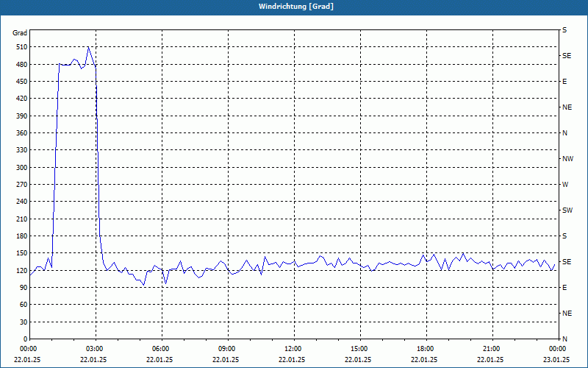Click the 21:00 time axis label
588x368 pixels.
click(x=490, y=349)
